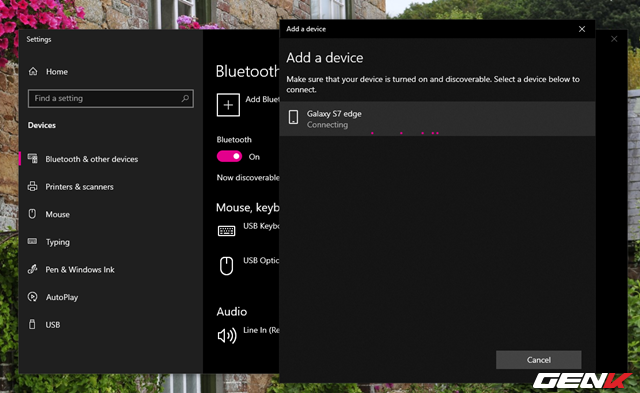Click the Audio section heading
Image resolution: width=640 pixels, height=393 pixels.
coord(232,312)
